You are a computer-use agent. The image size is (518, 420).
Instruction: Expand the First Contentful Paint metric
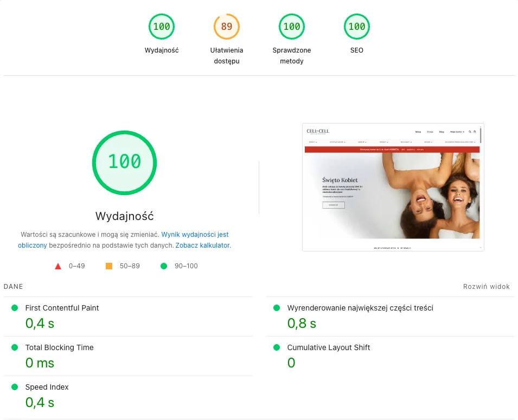tap(62, 308)
